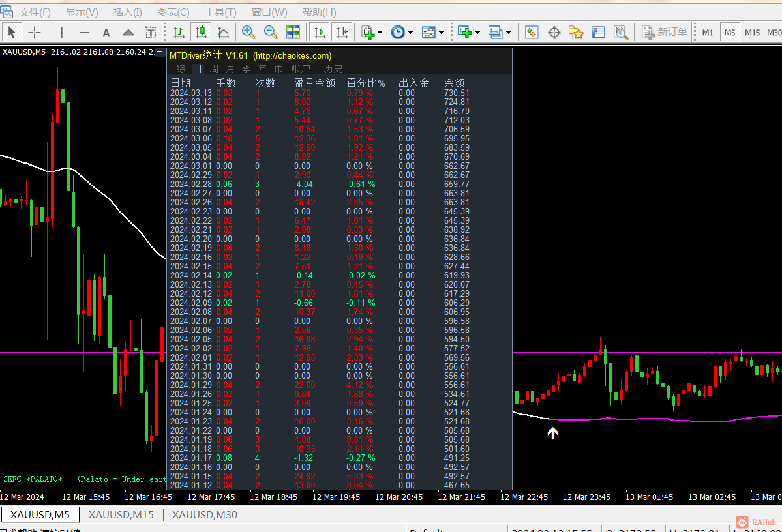Open the profiles icon
This screenshot has height=532, width=782.
click(x=495, y=33)
